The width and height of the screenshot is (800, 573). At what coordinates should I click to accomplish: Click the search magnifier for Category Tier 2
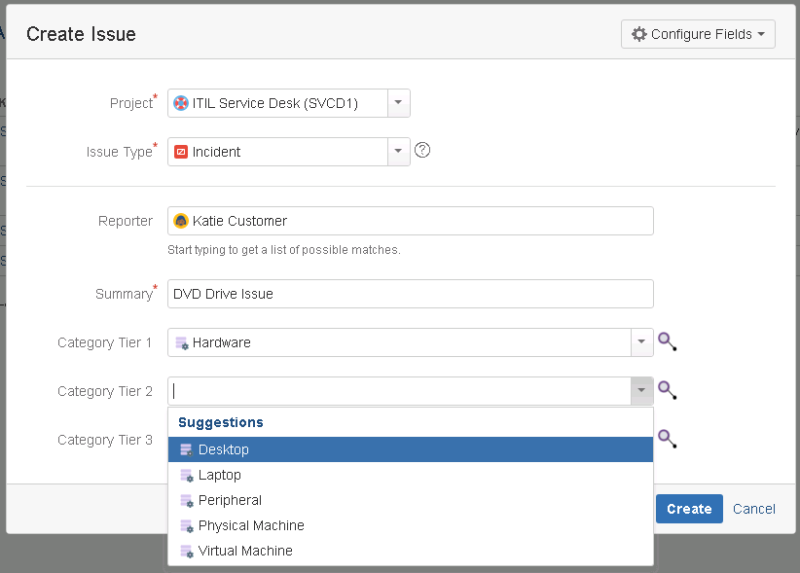tap(667, 391)
